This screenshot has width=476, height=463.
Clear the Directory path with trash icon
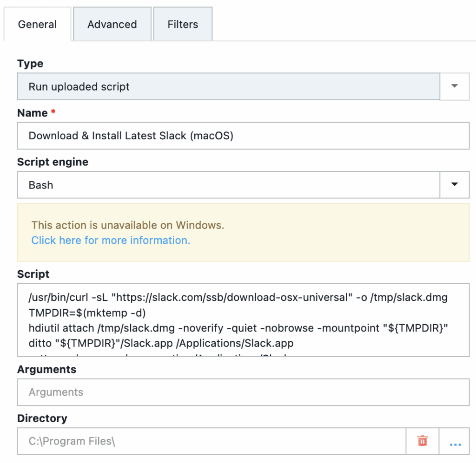coord(422,441)
